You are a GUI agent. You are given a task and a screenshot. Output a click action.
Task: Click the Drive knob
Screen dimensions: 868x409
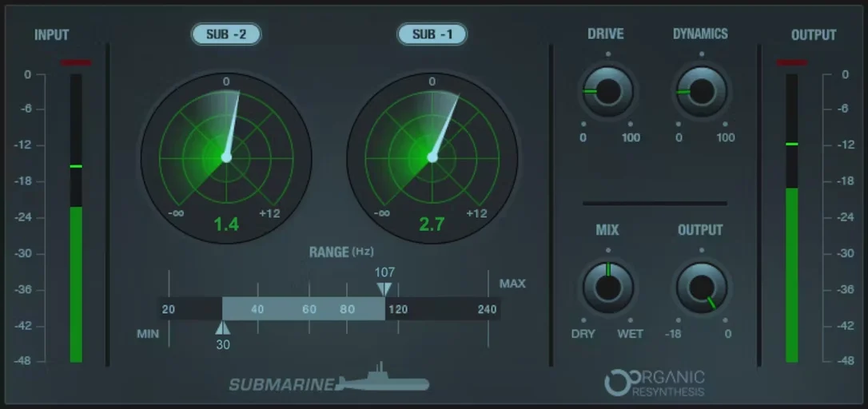point(607,91)
